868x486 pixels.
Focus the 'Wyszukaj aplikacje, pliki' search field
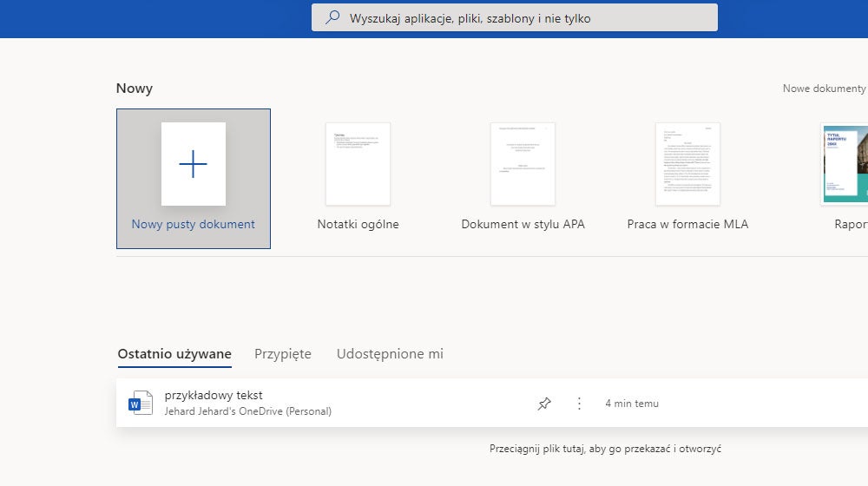(521, 17)
